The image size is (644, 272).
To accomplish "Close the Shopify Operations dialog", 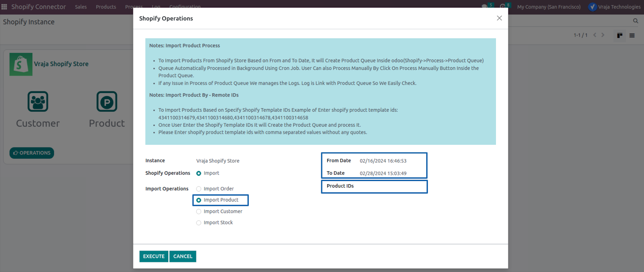I will tap(499, 18).
